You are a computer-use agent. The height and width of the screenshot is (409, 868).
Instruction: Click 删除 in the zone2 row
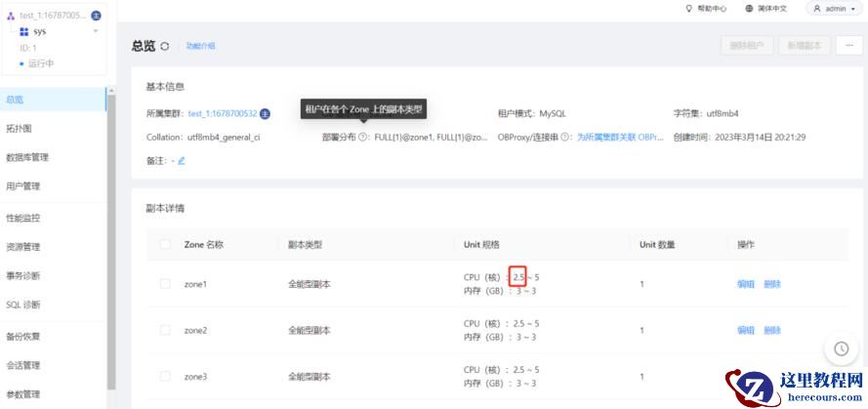click(x=772, y=330)
